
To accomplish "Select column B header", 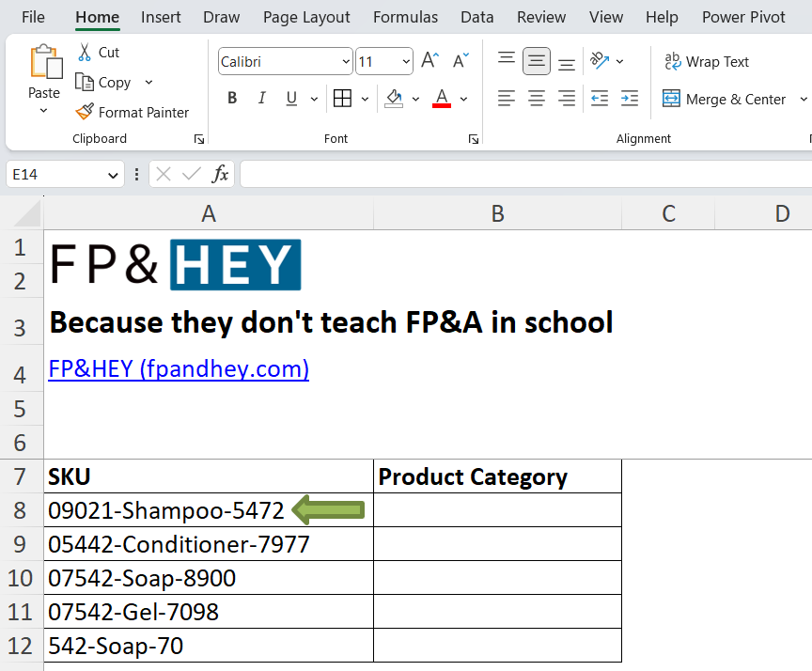I will pyautogui.click(x=497, y=214).
